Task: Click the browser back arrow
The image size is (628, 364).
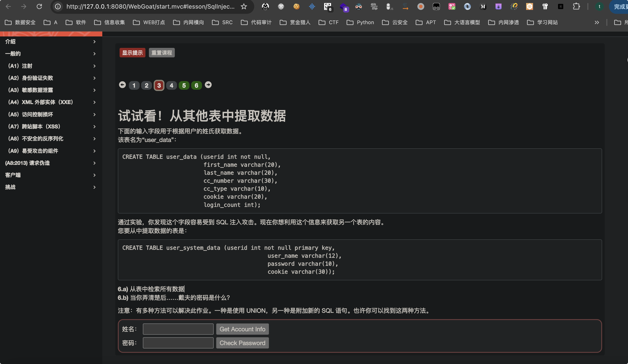Action: (8, 6)
